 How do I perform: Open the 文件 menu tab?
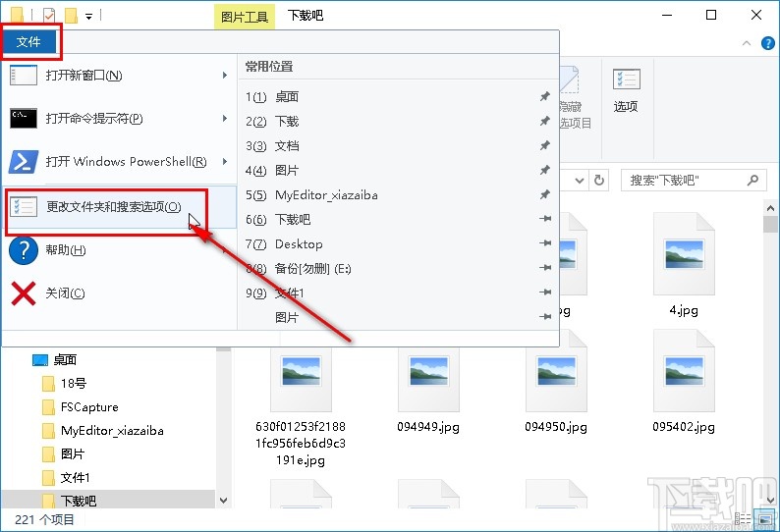pos(28,42)
